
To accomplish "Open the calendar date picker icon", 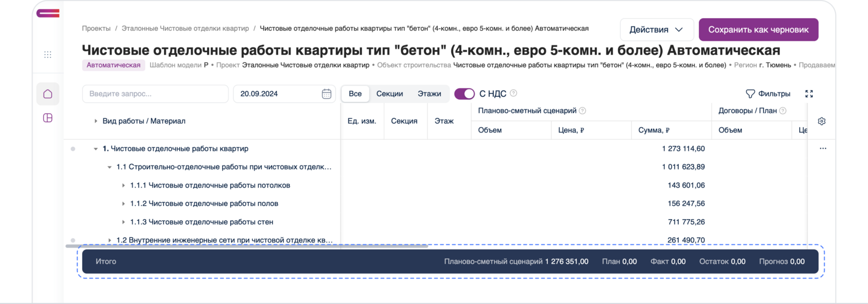I will click(327, 94).
